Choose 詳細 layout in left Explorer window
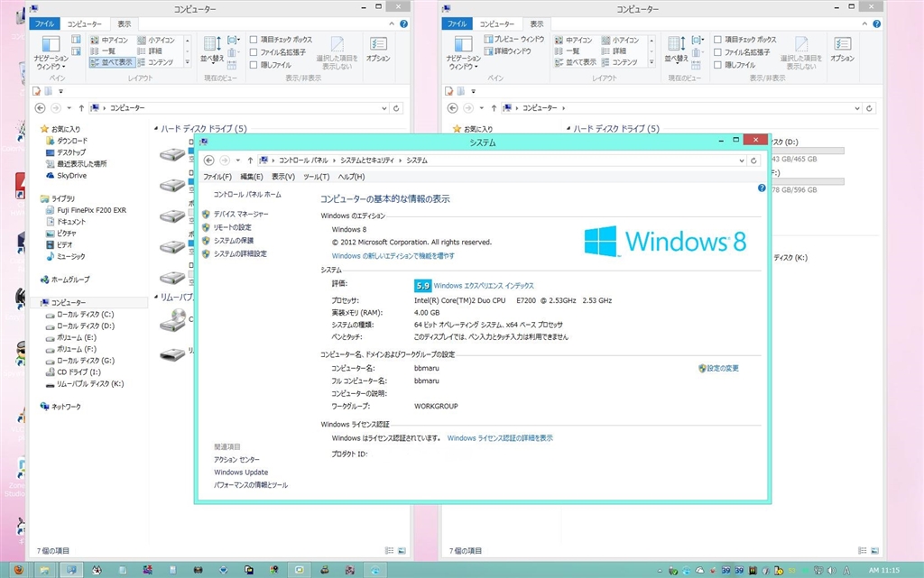This screenshot has height=578, width=924. tap(150, 51)
